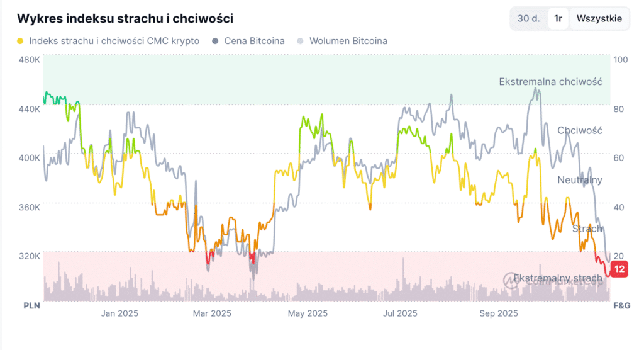Show the 'Wszystkie' full history range
This screenshot has width=644, height=350.
point(599,18)
